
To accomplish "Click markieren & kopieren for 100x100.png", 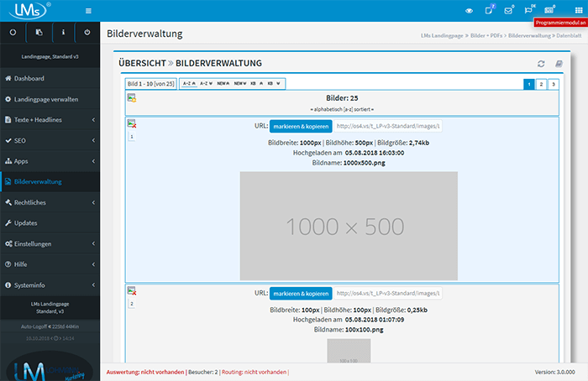I will click(x=301, y=294).
